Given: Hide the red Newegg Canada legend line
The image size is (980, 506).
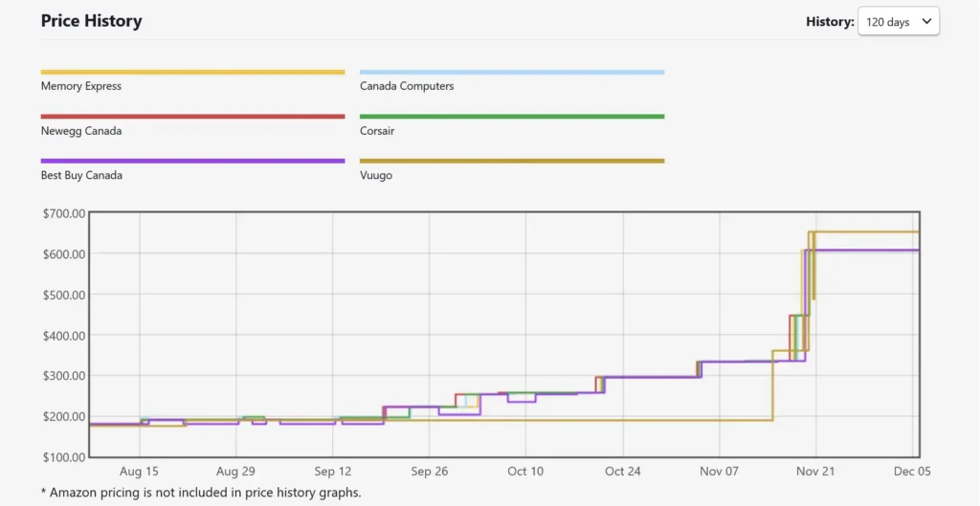Looking at the screenshot, I should tap(192, 117).
